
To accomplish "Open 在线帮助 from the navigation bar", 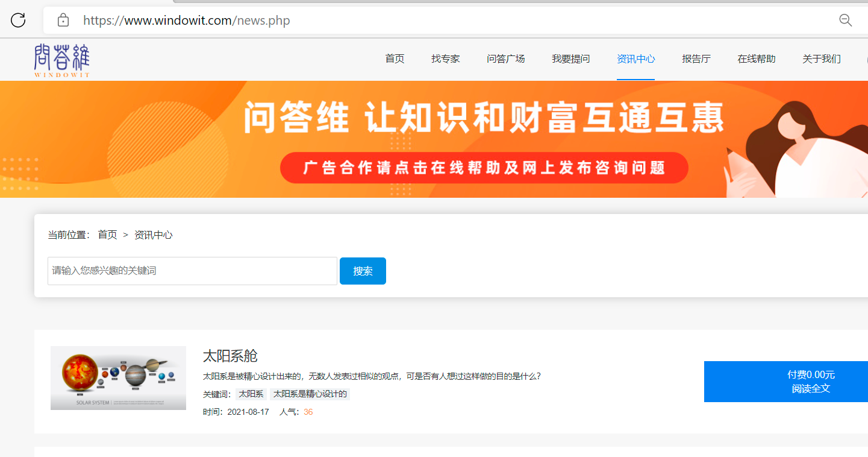I will click(756, 59).
